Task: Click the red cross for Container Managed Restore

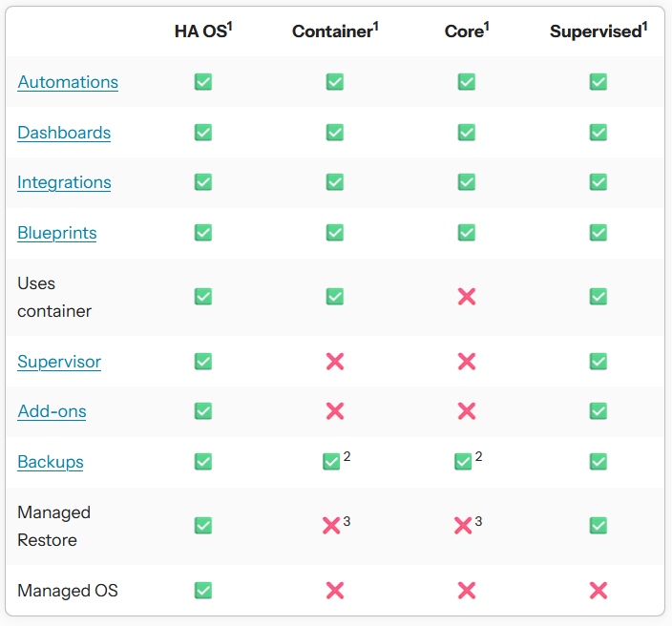Action: (x=331, y=526)
